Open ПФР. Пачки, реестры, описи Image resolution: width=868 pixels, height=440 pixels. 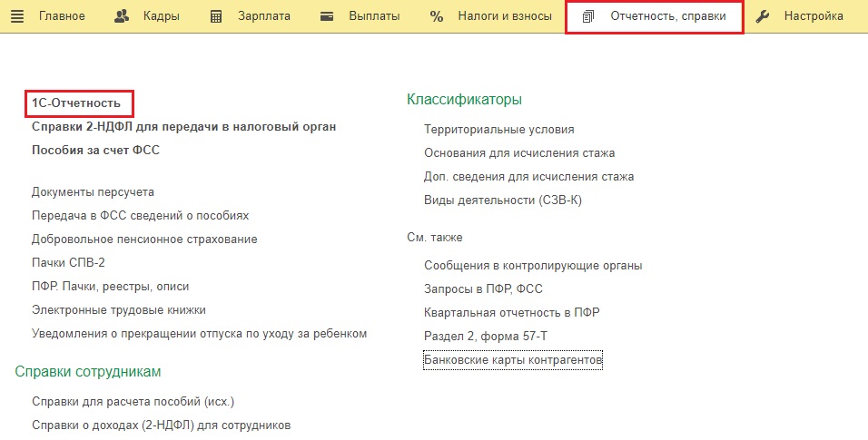(x=110, y=286)
